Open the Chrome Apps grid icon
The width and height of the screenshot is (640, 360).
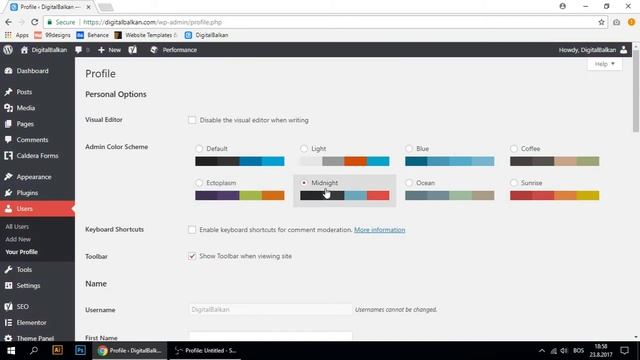(x=8, y=35)
